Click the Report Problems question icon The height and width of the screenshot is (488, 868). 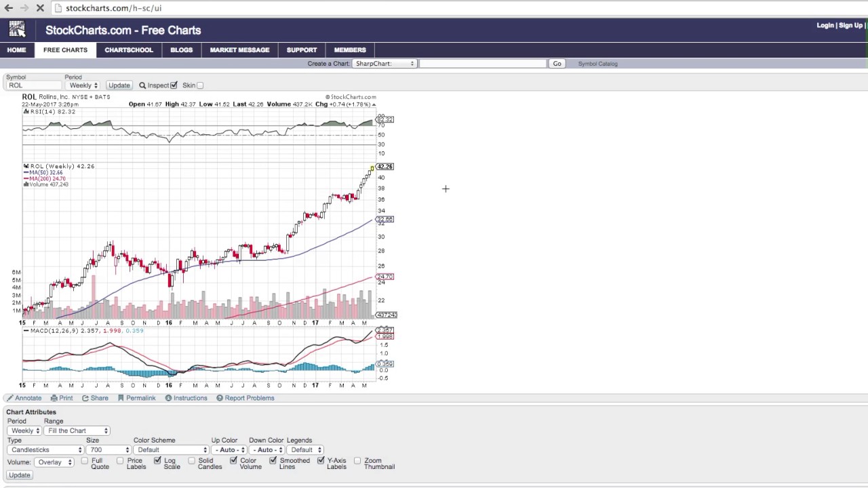[220, 398]
